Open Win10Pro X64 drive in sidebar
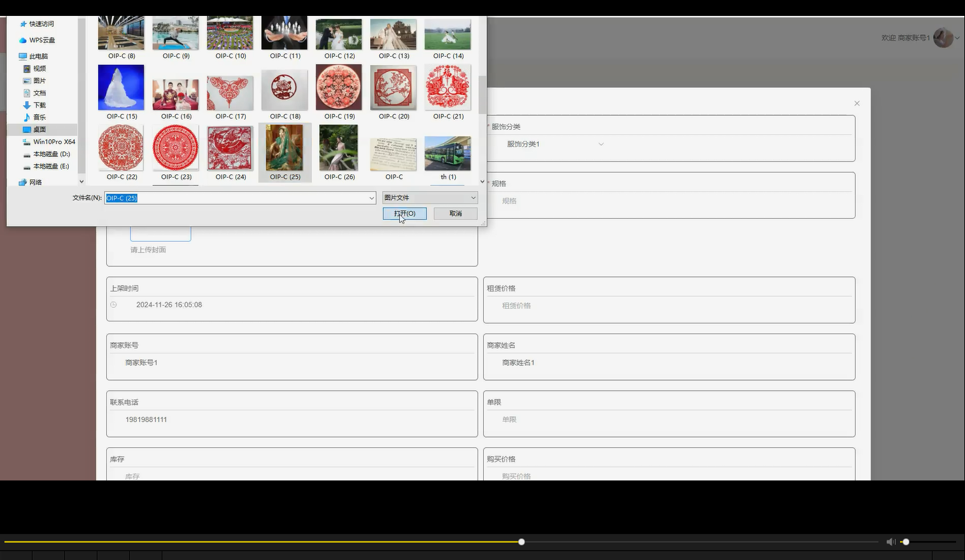965x560 pixels. 49,142
